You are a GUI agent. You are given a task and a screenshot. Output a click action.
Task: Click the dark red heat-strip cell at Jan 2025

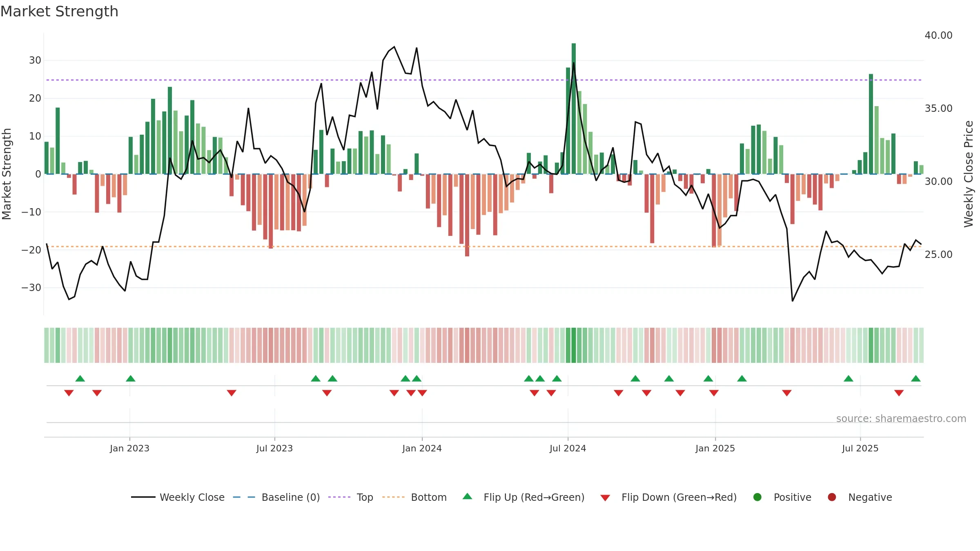tap(714, 345)
